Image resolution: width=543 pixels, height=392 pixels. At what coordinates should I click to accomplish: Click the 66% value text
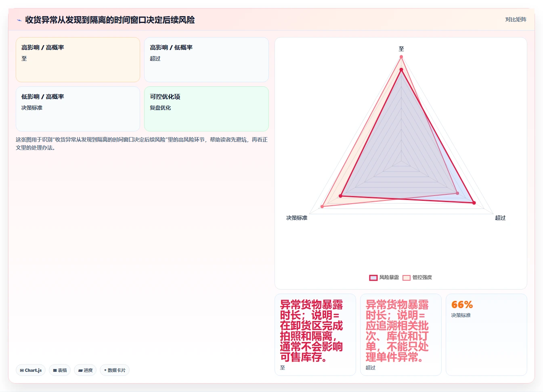pos(462,304)
